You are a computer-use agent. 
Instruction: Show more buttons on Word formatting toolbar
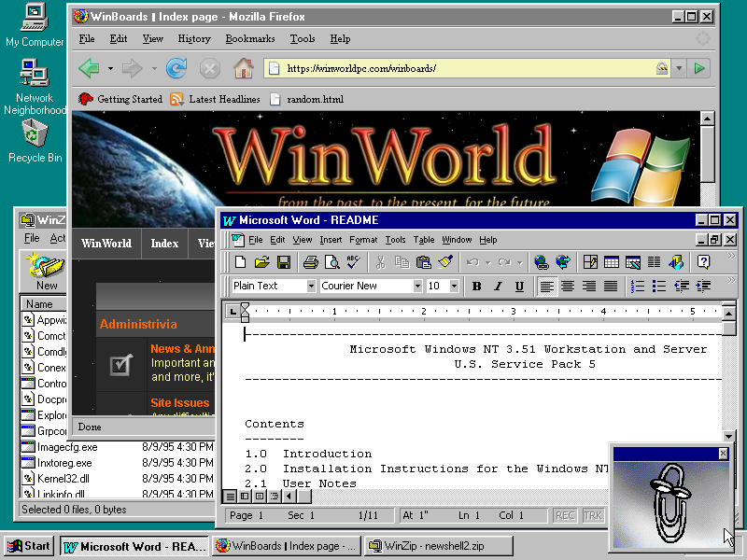point(731,281)
